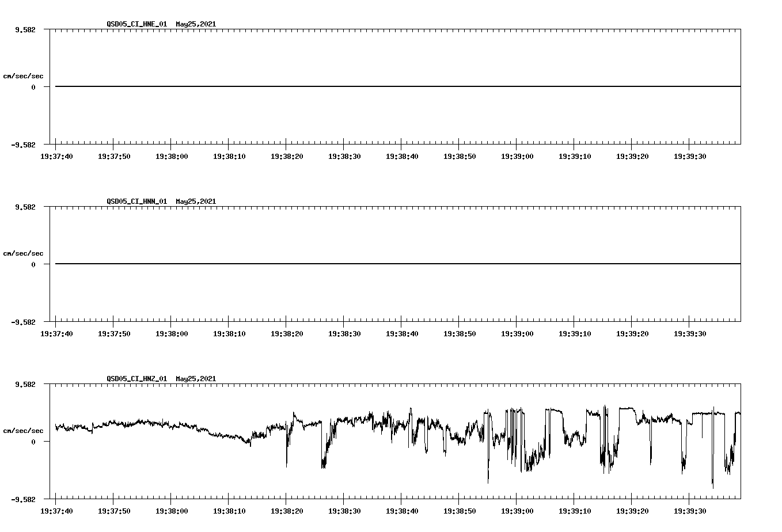The height and width of the screenshot is (532, 782).
Task: Select the May25,2021 date on bottom plot
Action: pyautogui.click(x=195, y=379)
